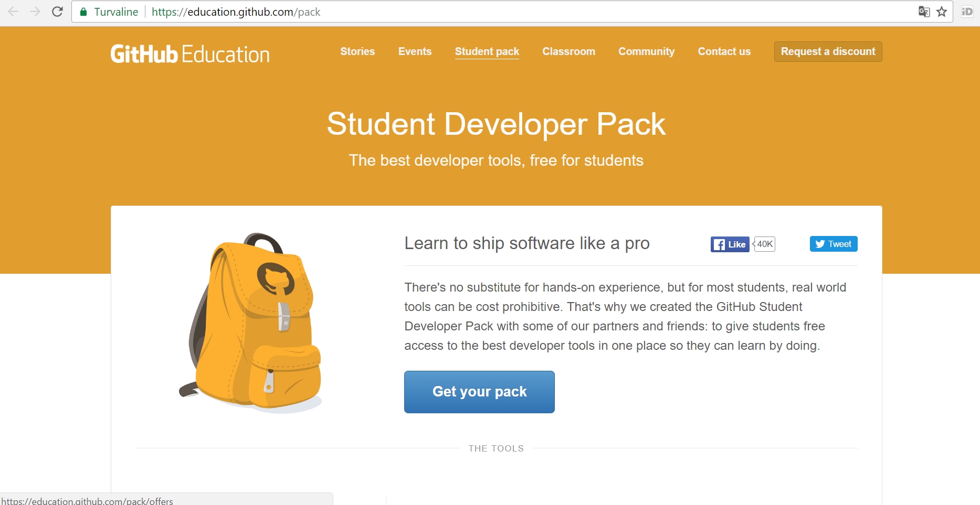Open the translate page icon
The width and height of the screenshot is (980, 505).
(x=924, y=12)
